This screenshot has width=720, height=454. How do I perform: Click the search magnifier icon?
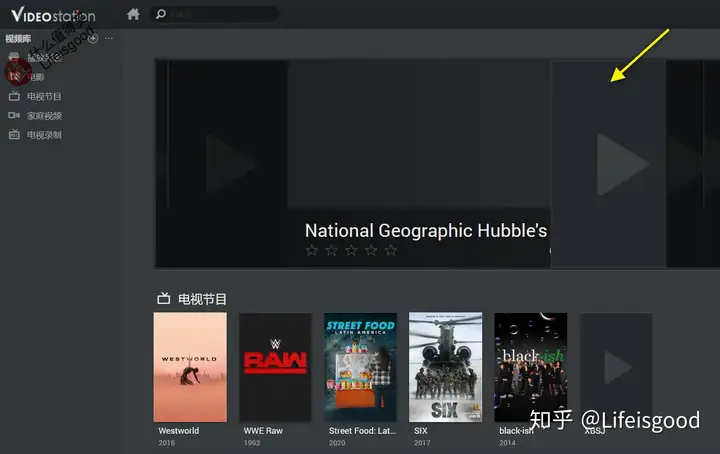click(x=161, y=14)
